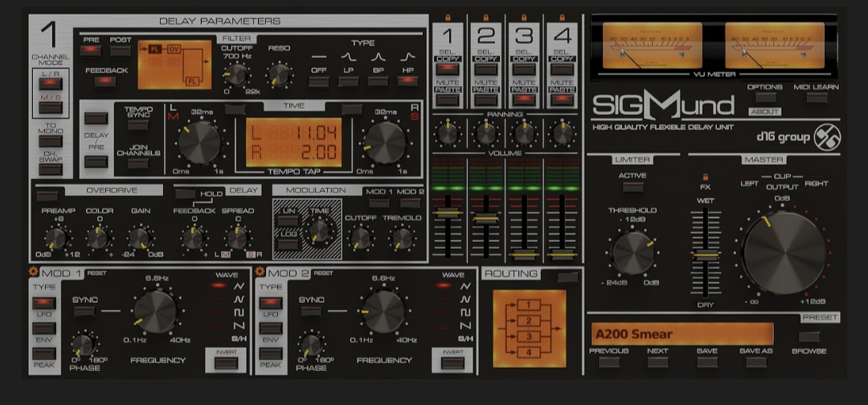Toggle the JOIN CHANNELS button

coord(138,163)
